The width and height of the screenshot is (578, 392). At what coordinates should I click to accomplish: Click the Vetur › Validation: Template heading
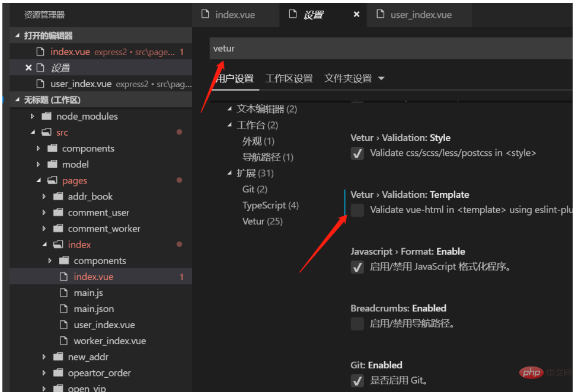410,194
